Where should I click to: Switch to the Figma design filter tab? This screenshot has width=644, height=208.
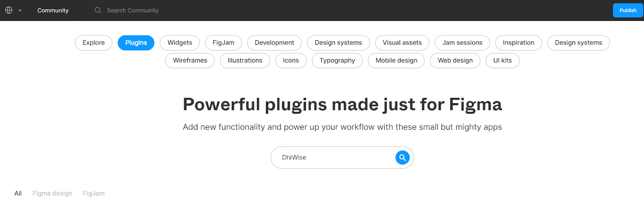pos(52,194)
